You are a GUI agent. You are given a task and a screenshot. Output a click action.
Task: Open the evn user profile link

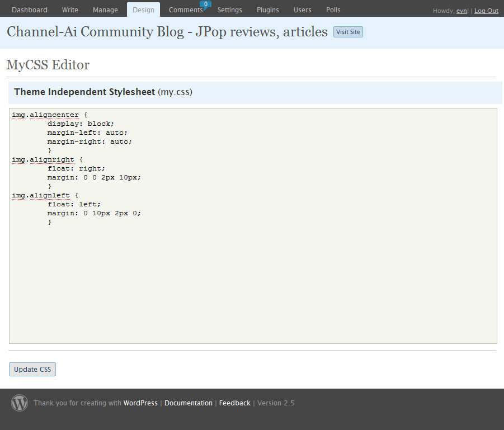(x=462, y=11)
